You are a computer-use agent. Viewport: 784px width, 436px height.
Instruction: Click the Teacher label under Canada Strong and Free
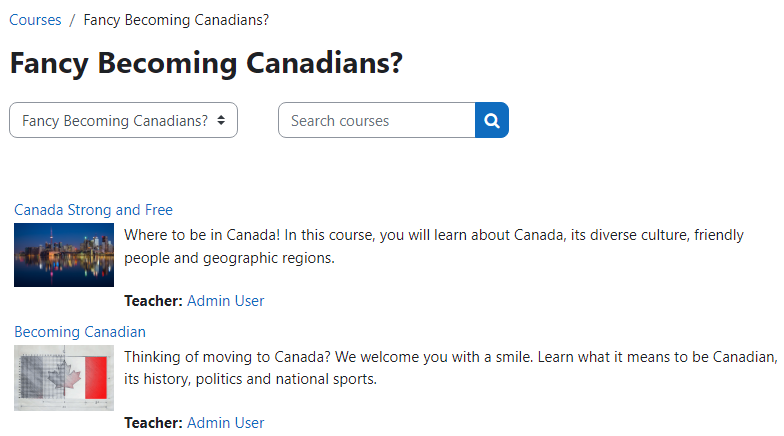click(x=153, y=301)
